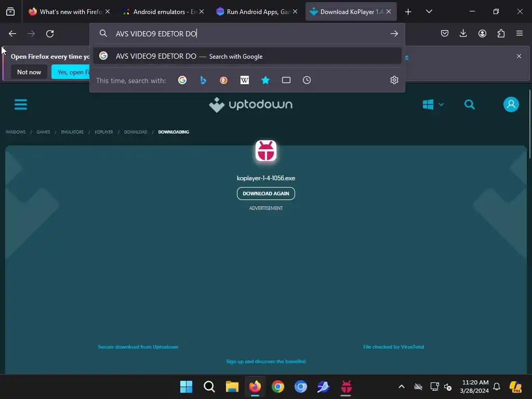Open the Uptodown search magnifier
The width and height of the screenshot is (532, 399).
pyautogui.click(x=470, y=104)
